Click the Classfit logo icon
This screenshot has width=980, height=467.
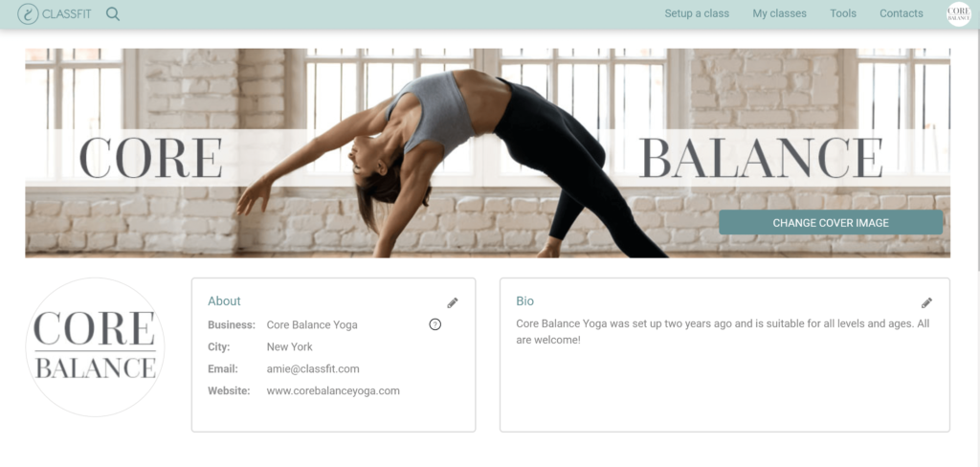(x=28, y=13)
